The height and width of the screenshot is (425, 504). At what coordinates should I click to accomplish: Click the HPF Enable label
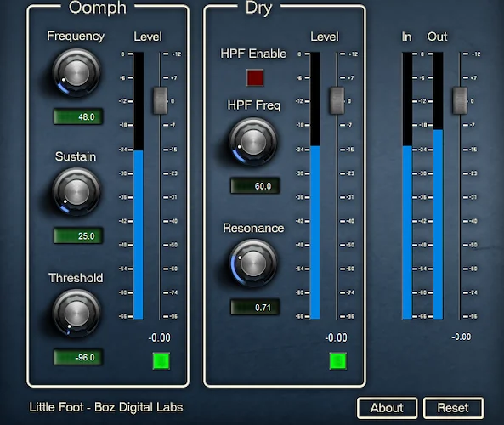(253, 54)
